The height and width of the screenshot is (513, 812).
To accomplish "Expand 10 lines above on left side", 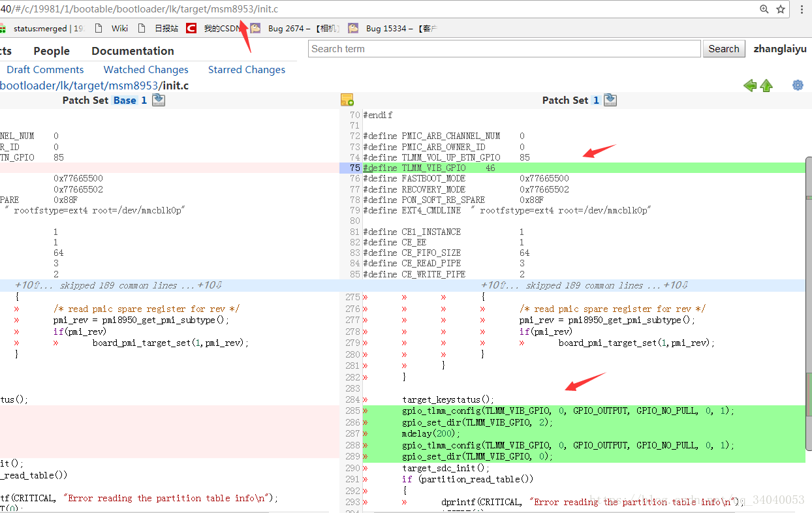I will click(29, 285).
